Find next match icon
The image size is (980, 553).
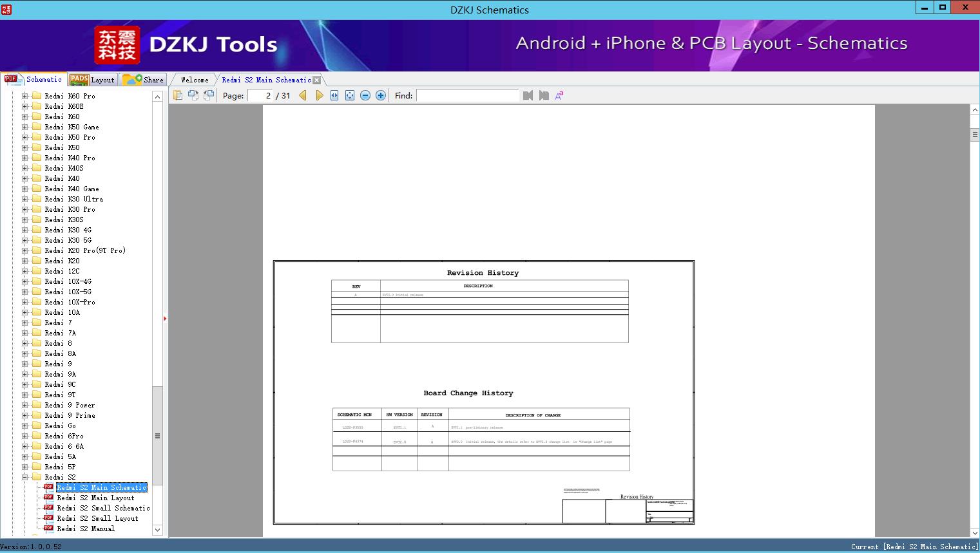pos(544,95)
